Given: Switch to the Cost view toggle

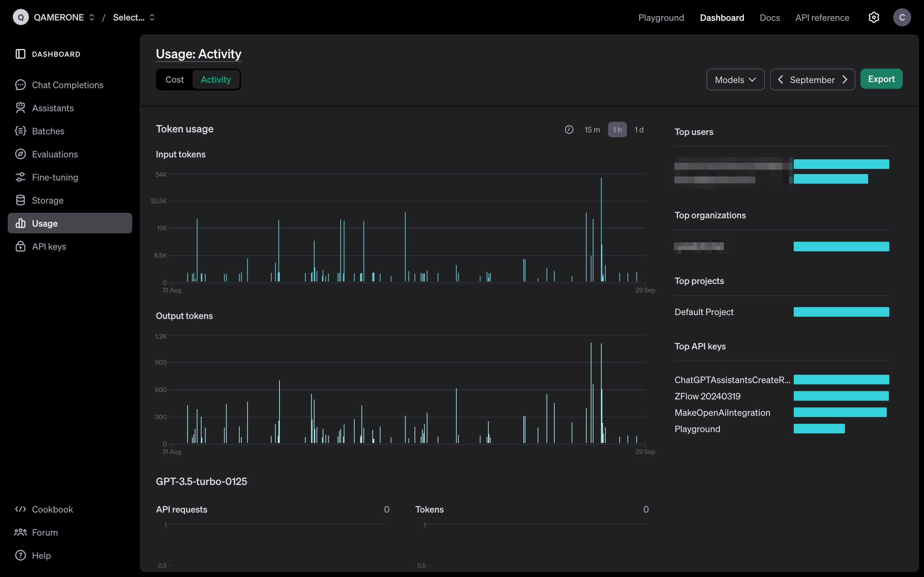Looking at the screenshot, I should [x=175, y=79].
